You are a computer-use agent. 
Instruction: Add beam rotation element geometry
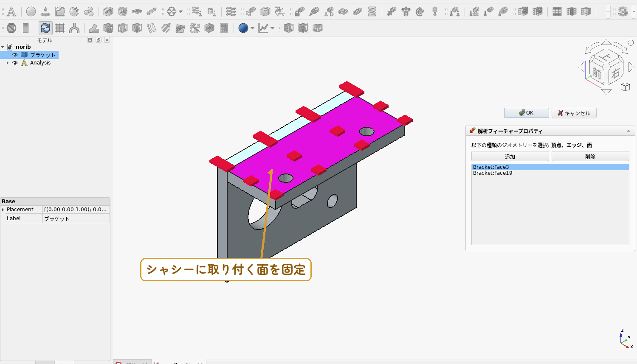123,11
